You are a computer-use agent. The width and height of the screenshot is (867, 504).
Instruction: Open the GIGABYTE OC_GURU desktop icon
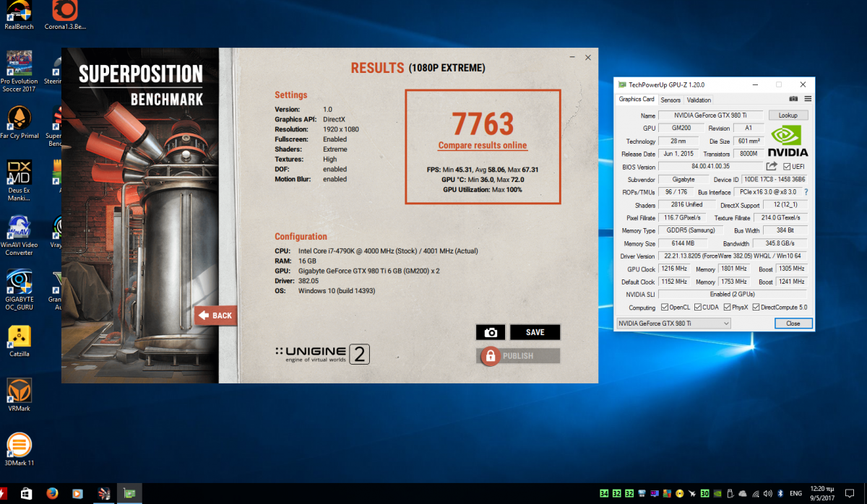[x=19, y=290]
